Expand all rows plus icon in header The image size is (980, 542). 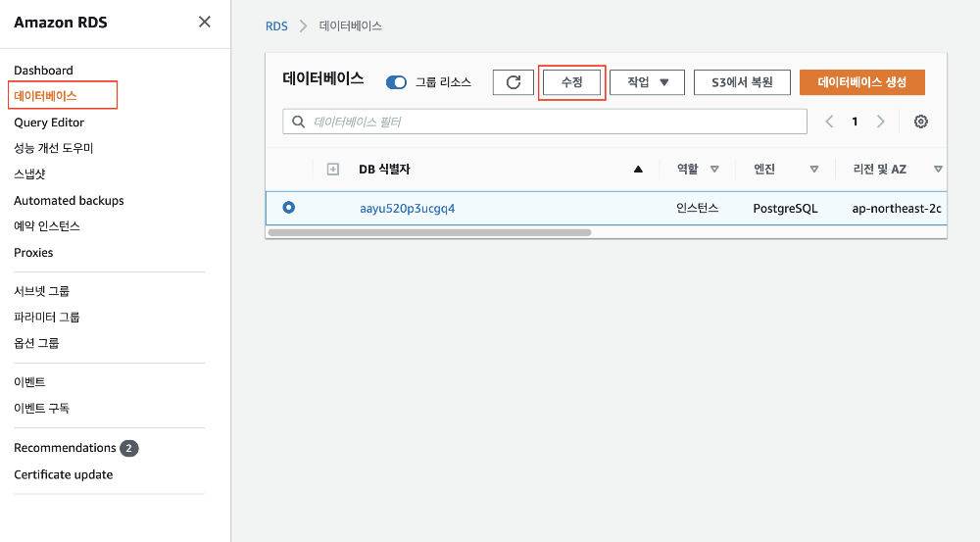tap(333, 170)
